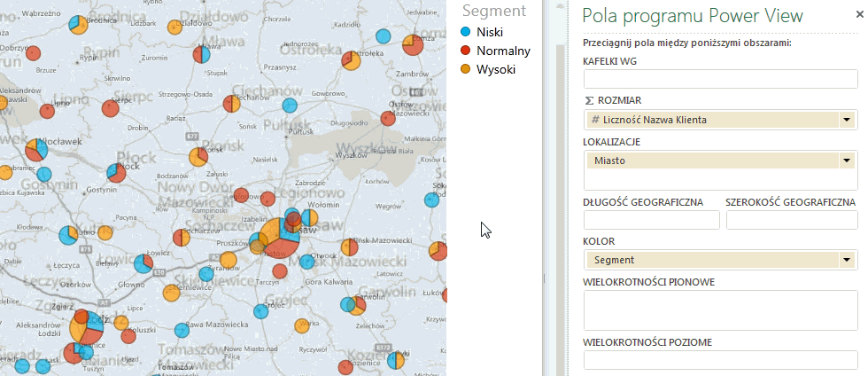Click the SZEROKOŚĆ GEOGRAFICZNA field box

[791, 219]
